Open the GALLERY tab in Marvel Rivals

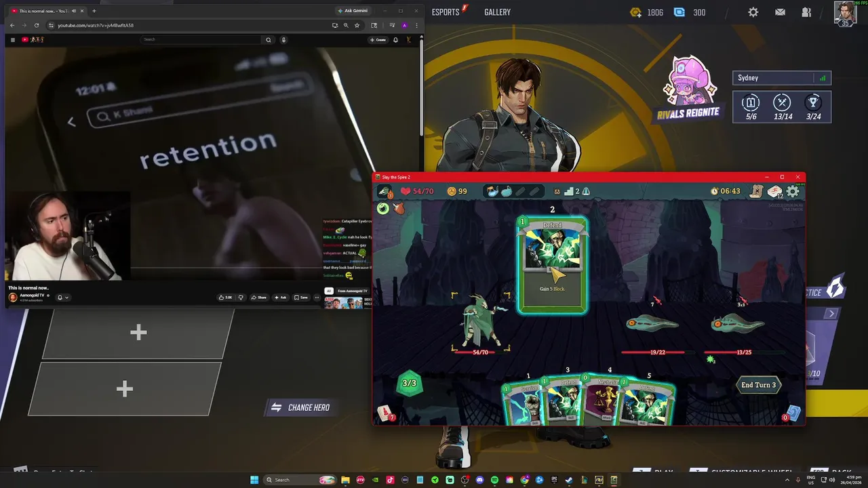(497, 12)
